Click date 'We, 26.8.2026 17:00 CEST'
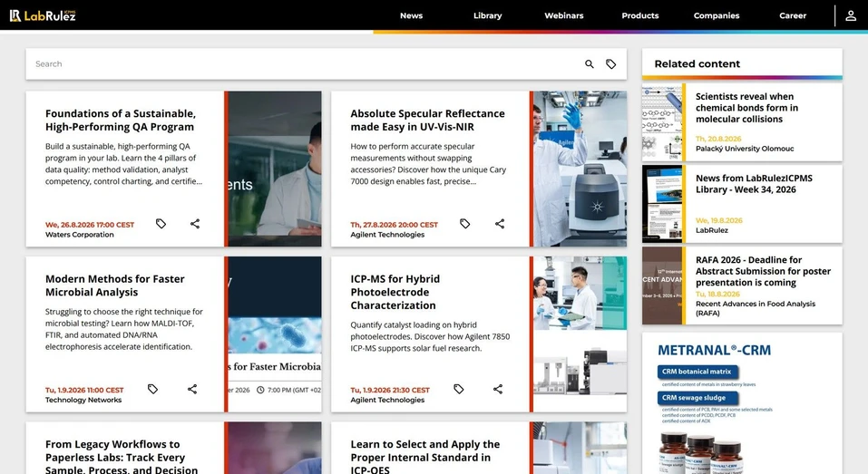The image size is (868, 474). (x=90, y=225)
